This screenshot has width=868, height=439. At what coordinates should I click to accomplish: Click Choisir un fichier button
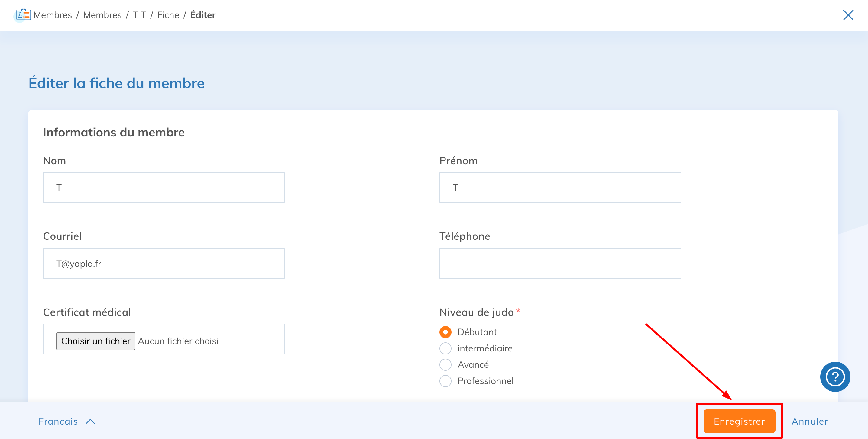click(96, 341)
